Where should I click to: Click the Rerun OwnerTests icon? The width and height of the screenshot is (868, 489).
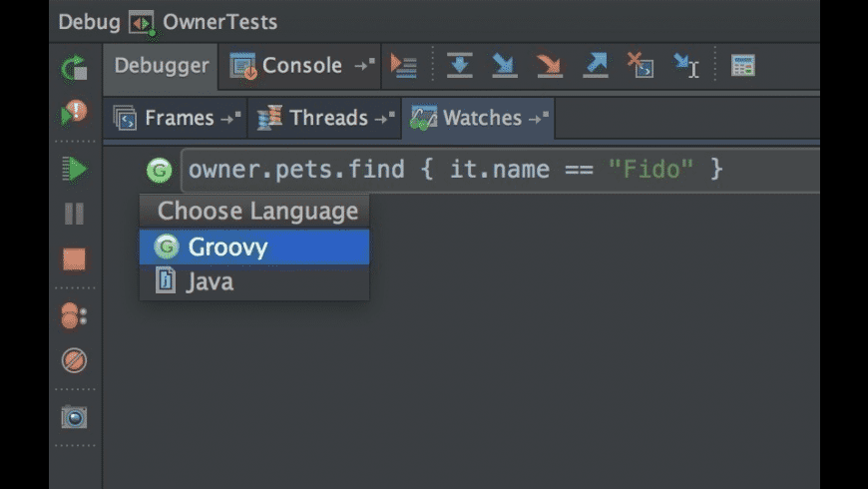pyautogui.click(x=74, y=69)
